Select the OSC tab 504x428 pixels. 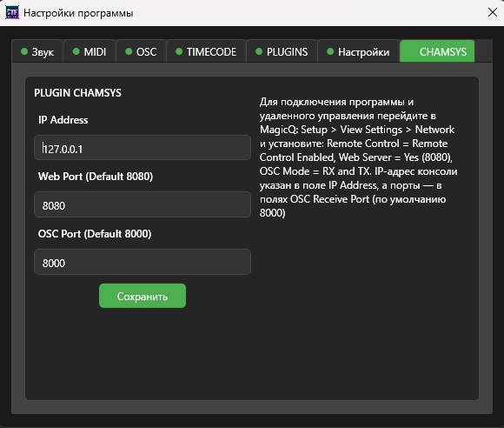(x=141, y=51)
